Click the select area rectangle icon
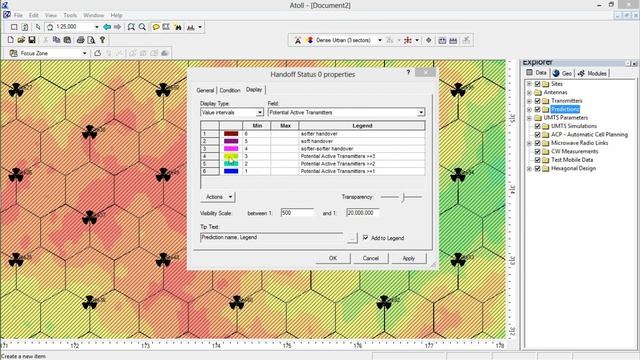 coord(14,27)
